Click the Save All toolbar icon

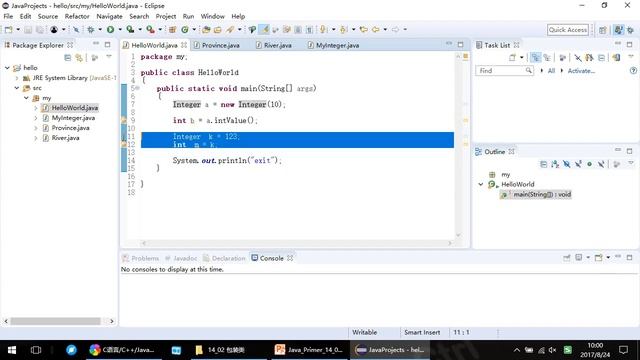(40, 29)
